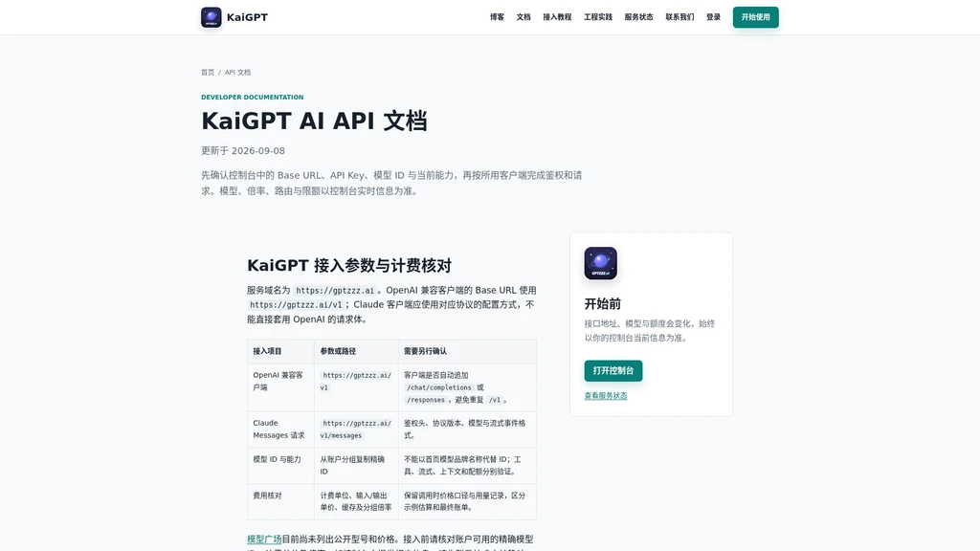Go to 首页 via the breadcrumb
Image resolution: width=980 pixels, height=551 pixels.
[208, 73]
